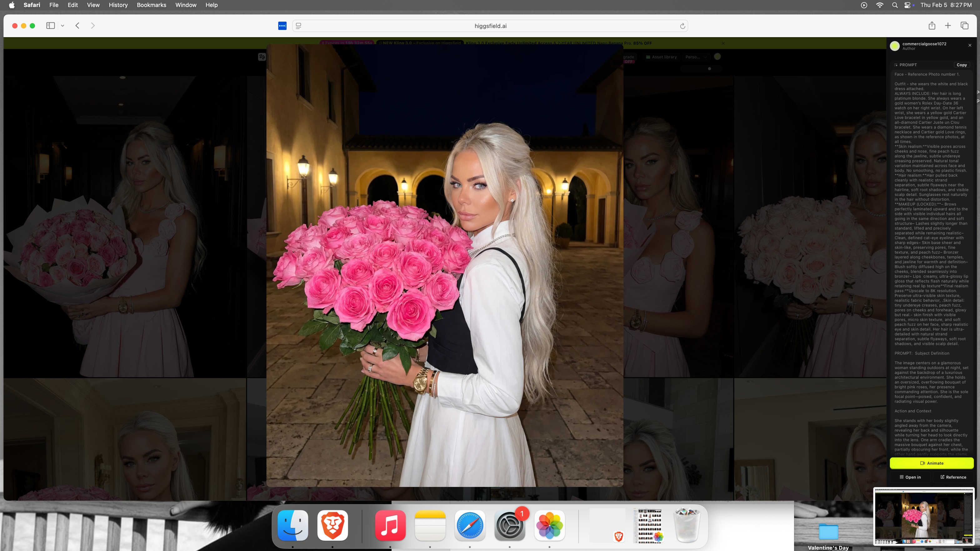Expand sidebar tab group dropdown arrow

pos(63,26)
